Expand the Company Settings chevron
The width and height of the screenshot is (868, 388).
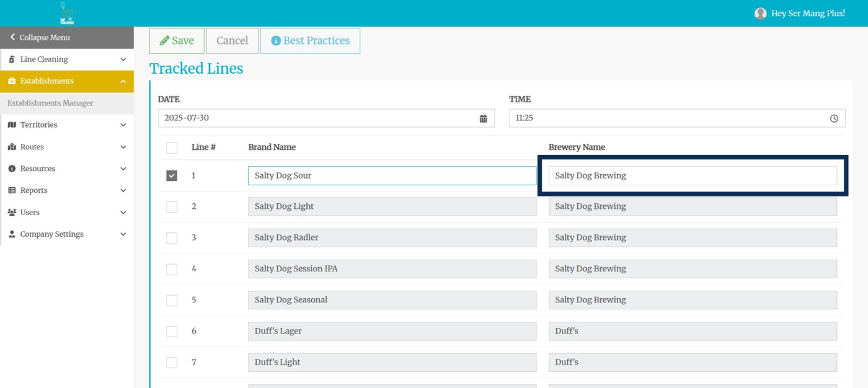(123, 234)
